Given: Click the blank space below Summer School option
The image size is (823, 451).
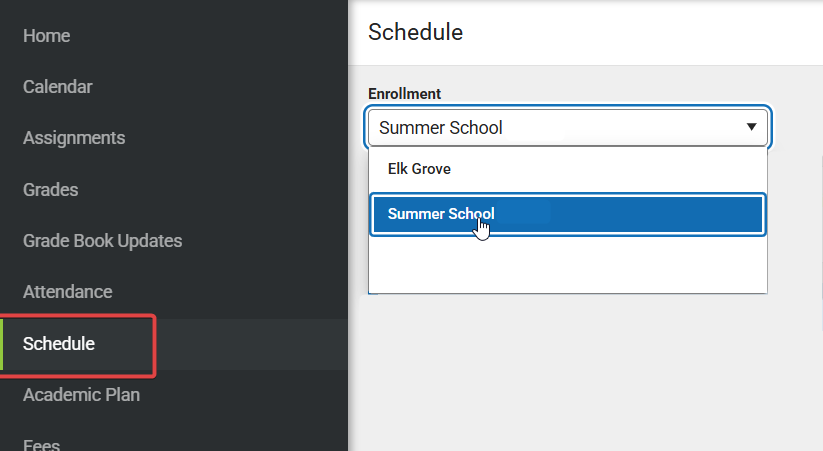Looking at the screenshot, I should [567, 264].
